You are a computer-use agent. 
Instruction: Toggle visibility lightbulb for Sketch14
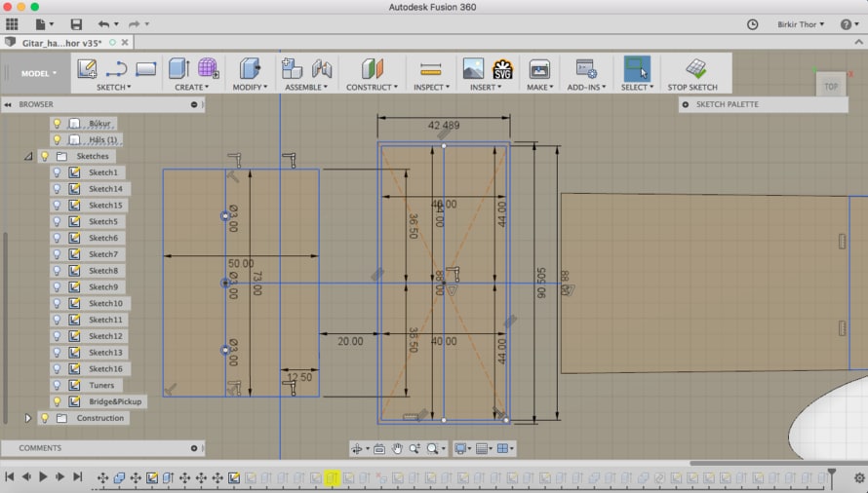coord(57,189)
